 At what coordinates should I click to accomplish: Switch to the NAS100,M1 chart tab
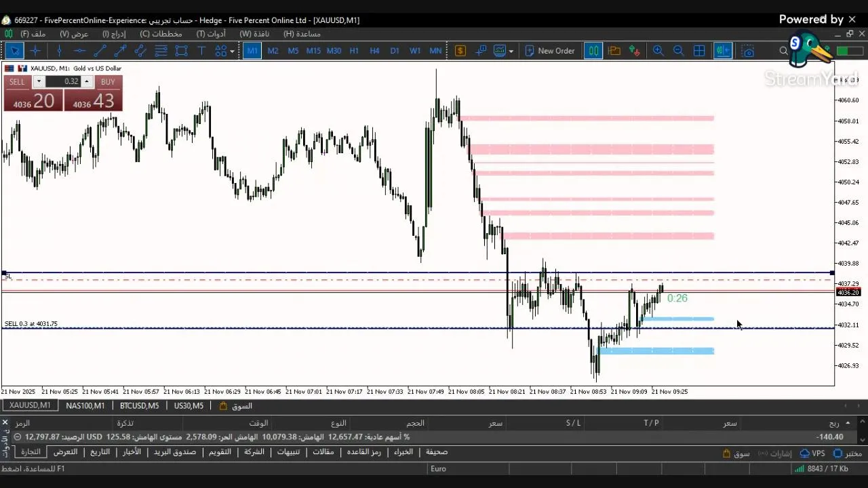[x=85, y=406]
